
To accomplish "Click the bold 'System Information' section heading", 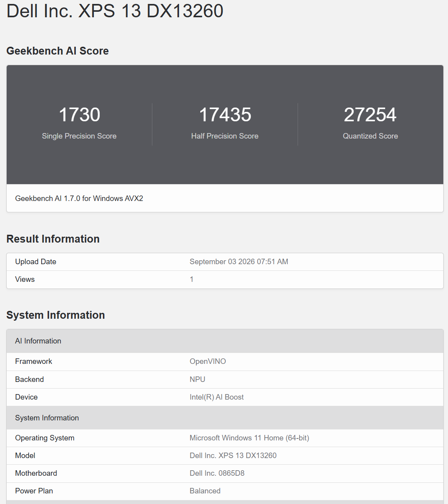I will coord(56,315).
